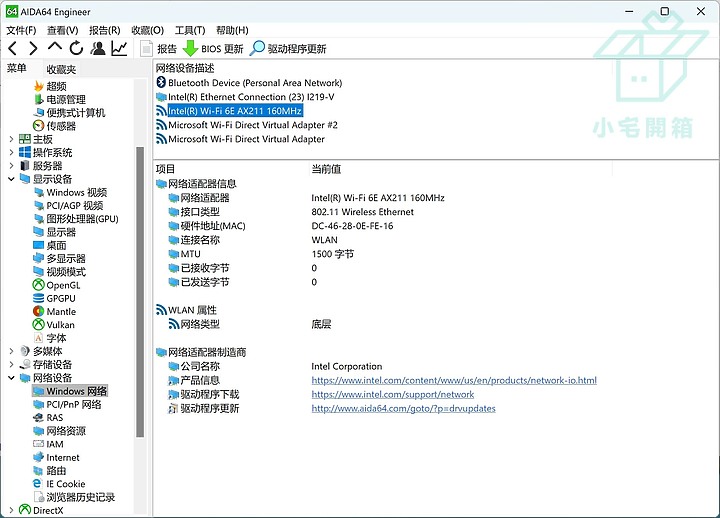Select 网络资源 tree item

(60, 431)
